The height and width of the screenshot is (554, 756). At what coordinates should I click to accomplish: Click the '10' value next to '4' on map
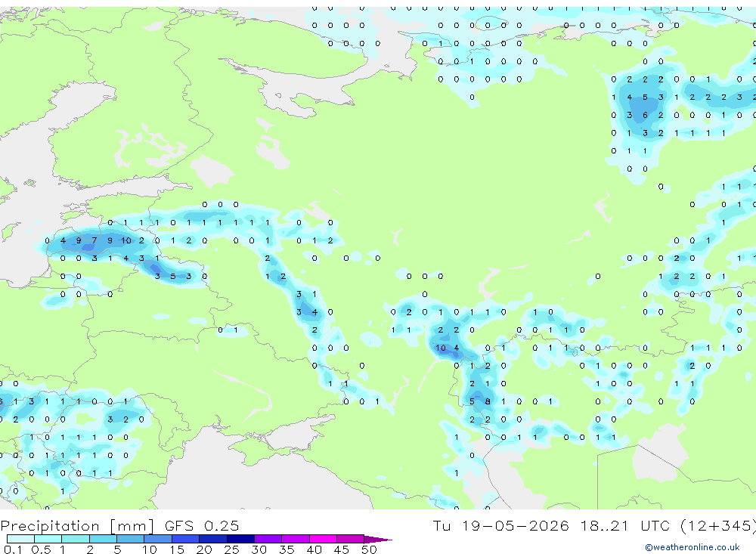pyautogui.click(x=441, y=348)
